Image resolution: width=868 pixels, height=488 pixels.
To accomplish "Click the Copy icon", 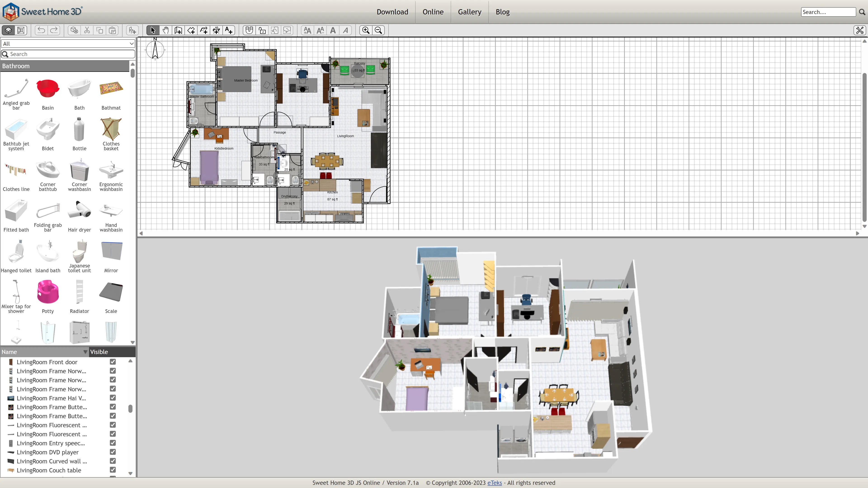I will [x=100, y=30].
